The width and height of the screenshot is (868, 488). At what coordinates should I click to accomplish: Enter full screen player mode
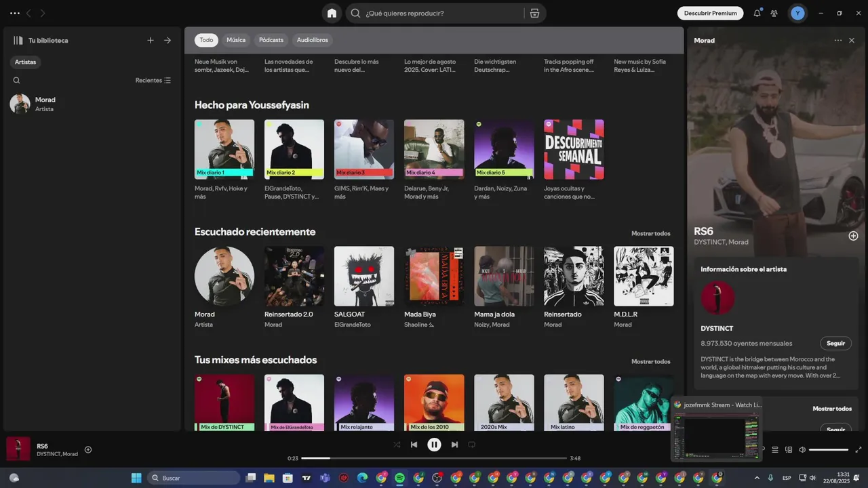pyautogui.click(x=859, y=449)
